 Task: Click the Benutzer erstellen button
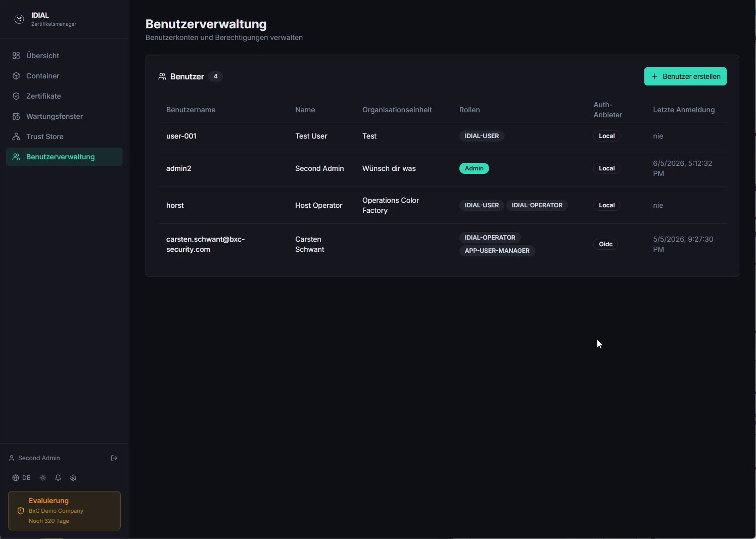pyautogui.click(x=685, y=76)
